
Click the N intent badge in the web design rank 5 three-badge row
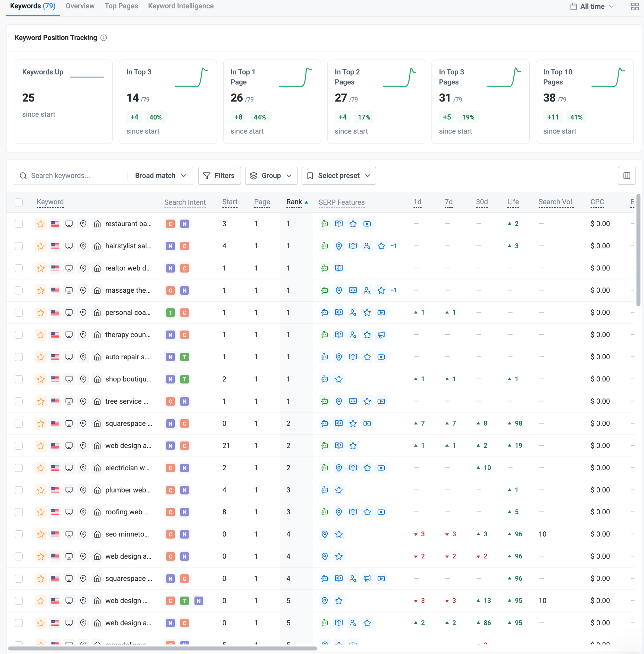click(199, 601)
